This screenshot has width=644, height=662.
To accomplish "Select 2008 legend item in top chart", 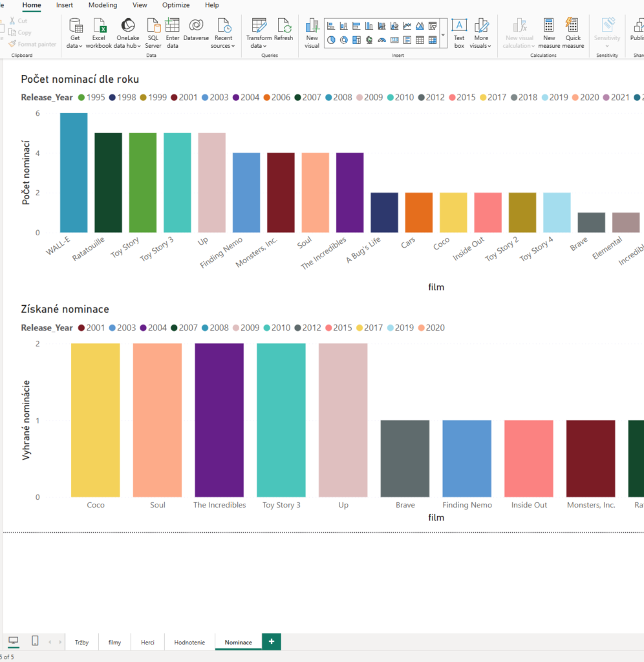I will tap(338, 98).
